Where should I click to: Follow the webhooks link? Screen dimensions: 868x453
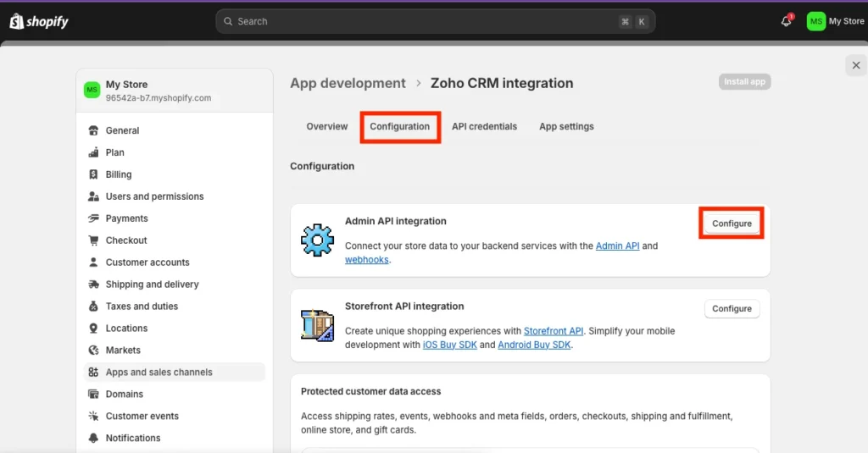coord(366,260)
